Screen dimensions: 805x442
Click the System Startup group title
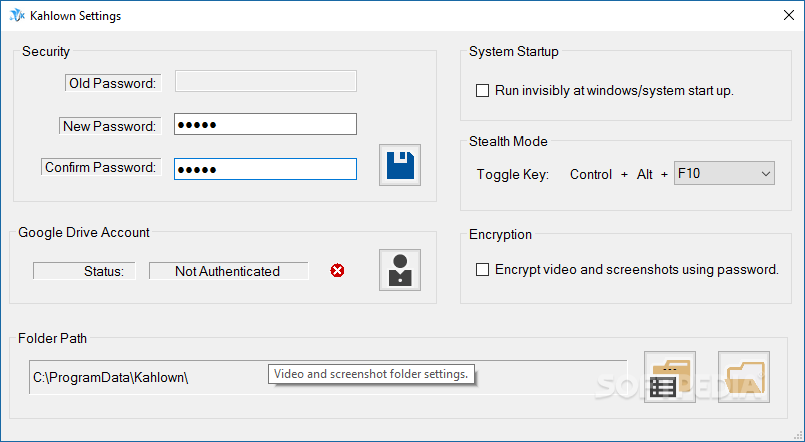click(x=514, y=51)
